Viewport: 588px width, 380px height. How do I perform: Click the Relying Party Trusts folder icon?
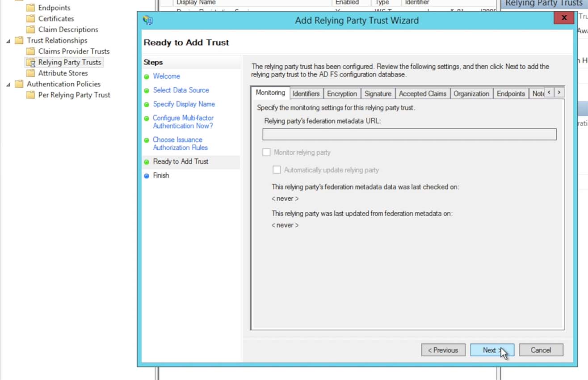pyautogui.click(x=30, y=63)
